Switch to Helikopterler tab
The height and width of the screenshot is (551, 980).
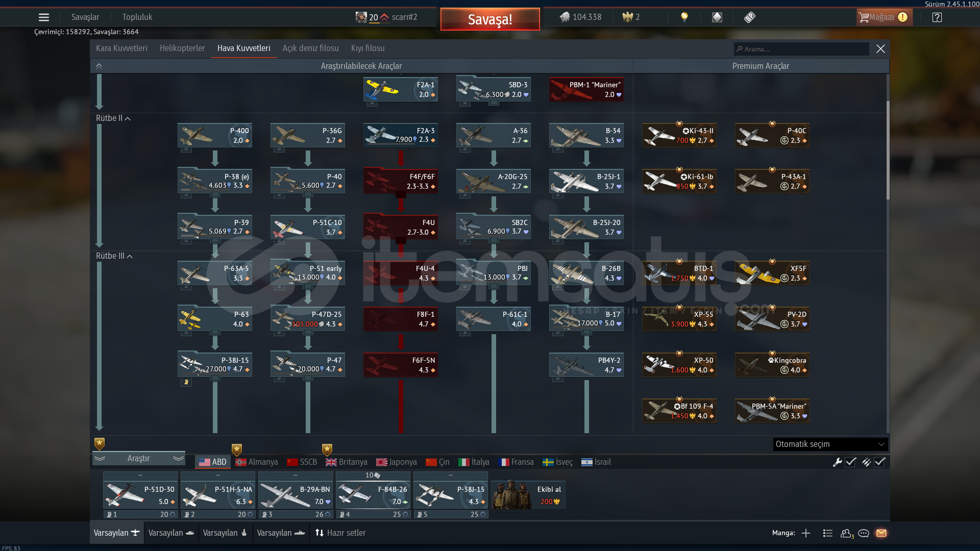pos(182,48)
